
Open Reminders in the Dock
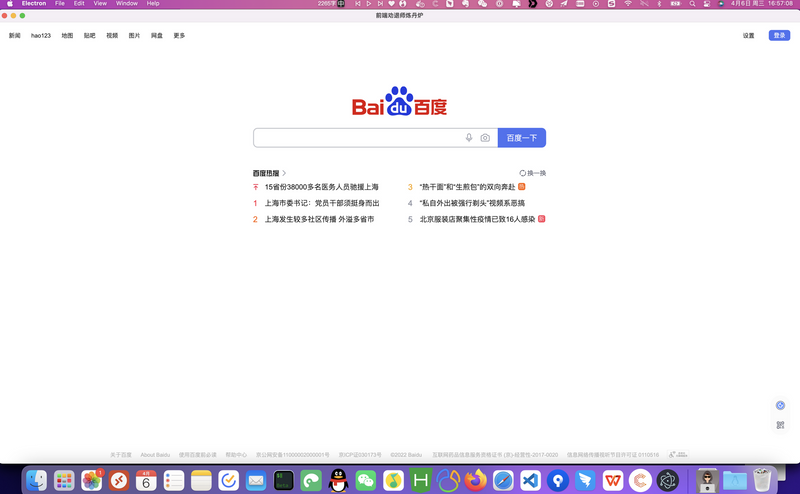pos(173,480)
